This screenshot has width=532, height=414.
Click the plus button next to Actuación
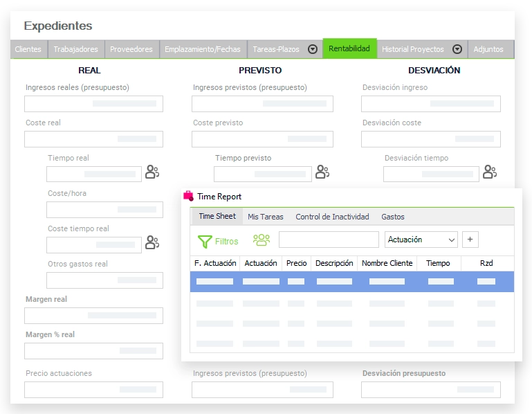coord(470,240)
